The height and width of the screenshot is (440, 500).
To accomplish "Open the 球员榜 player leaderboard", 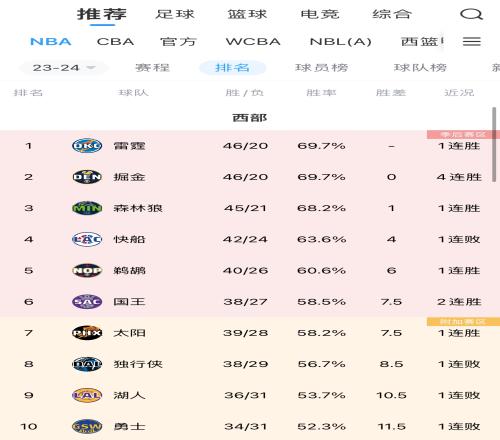I will point(322,68).
